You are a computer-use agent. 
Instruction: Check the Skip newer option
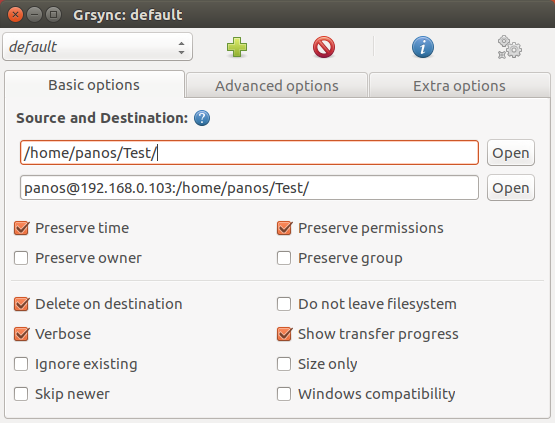pyautogui.click(x=21, y=394)
